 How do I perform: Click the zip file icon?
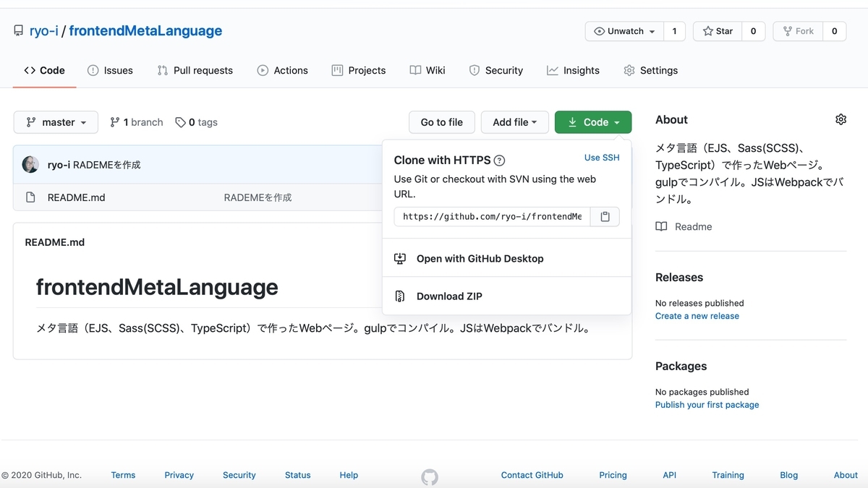tap(400, 296)
